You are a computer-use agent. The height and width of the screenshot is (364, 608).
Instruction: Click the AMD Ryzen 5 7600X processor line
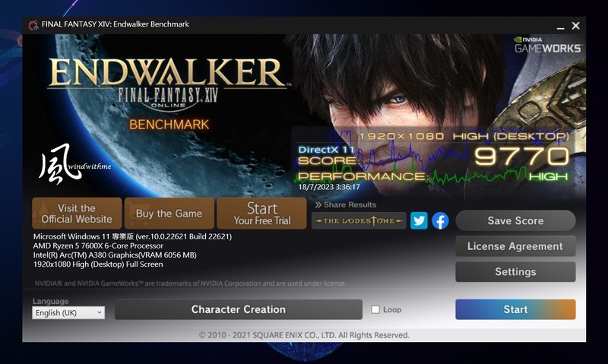tap(98, 245)
